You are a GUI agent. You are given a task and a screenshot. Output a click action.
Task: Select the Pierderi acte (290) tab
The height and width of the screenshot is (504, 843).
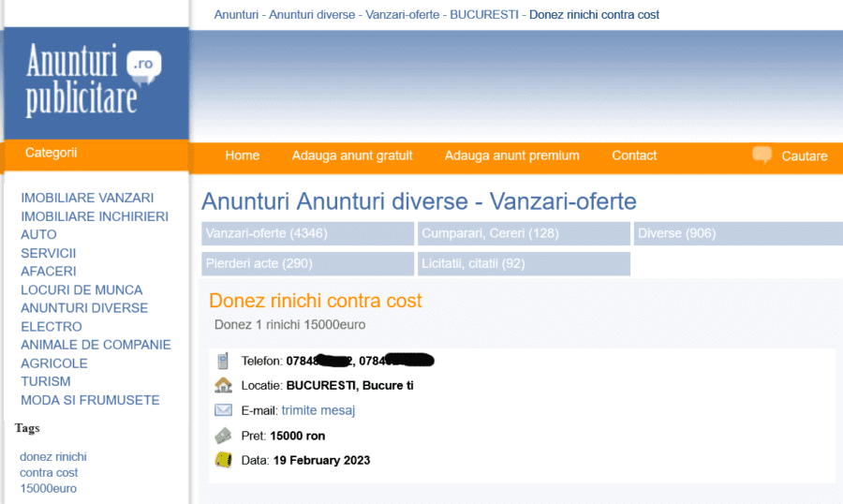(307, 263)
